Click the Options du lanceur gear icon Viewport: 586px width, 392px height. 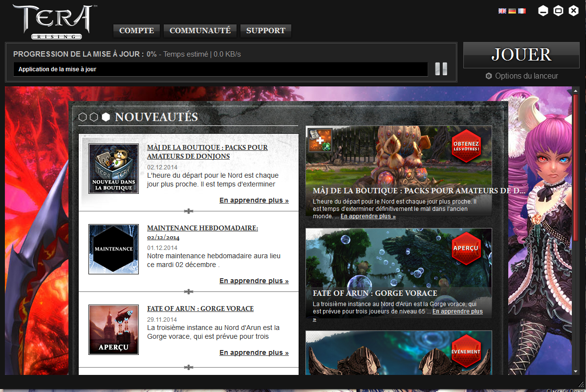tap(488, 76)
